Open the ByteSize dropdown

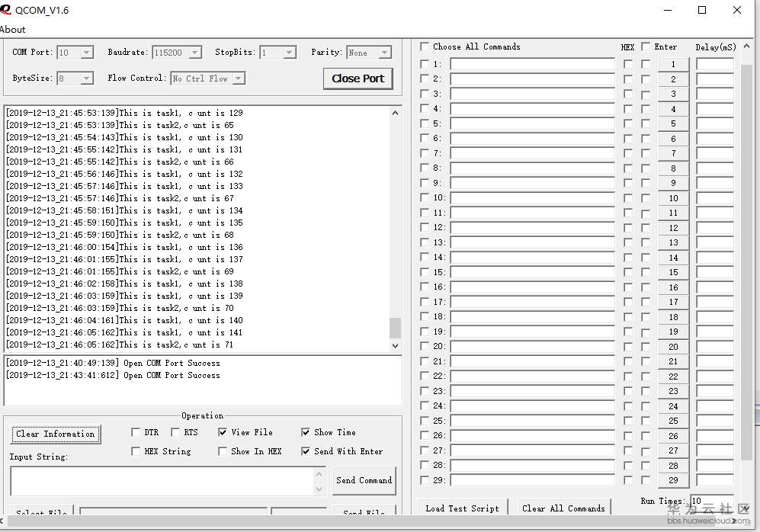tap(87, 78)
